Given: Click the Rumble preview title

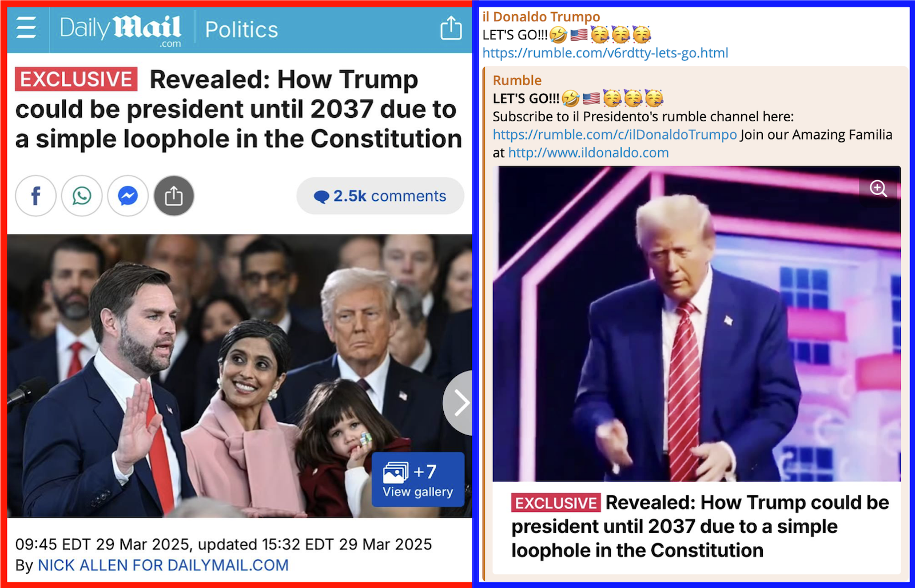Looking at the screenshot, I should [517, 81].
